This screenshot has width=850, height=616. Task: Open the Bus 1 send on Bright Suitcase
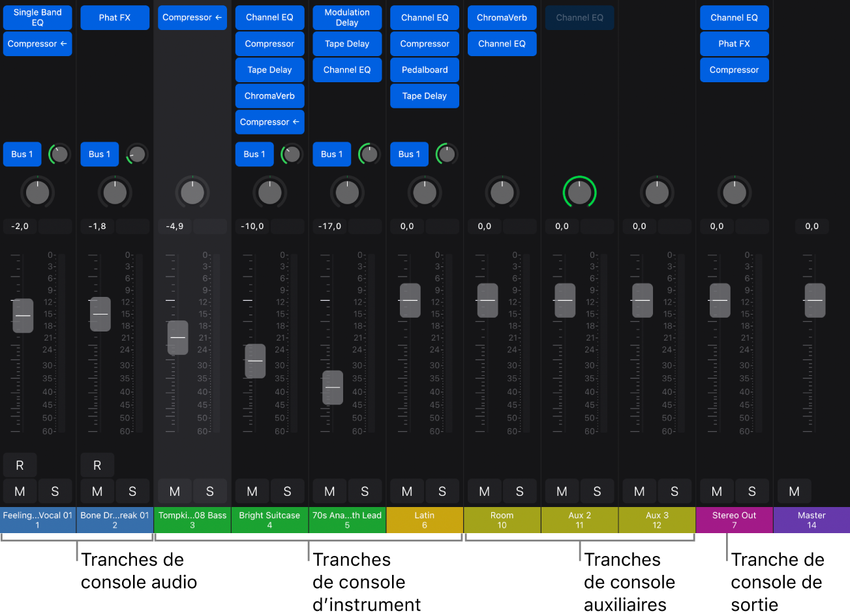point(254,154)
